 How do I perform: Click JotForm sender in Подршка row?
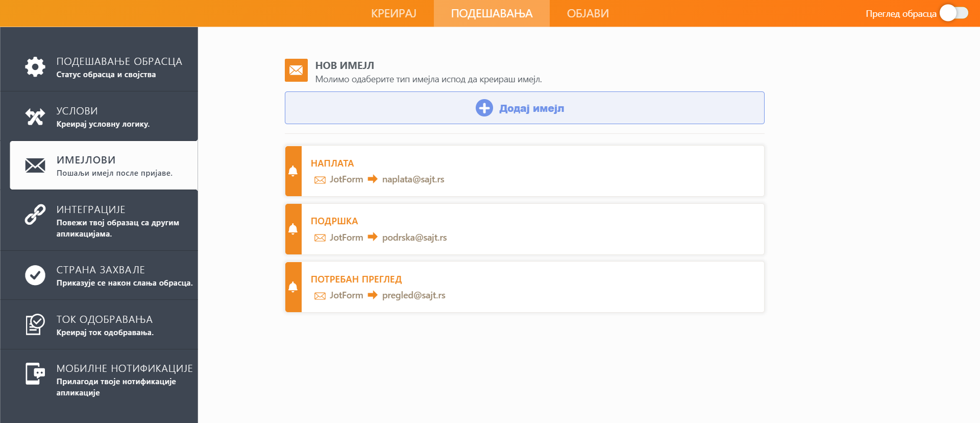[x=346, y=238]
